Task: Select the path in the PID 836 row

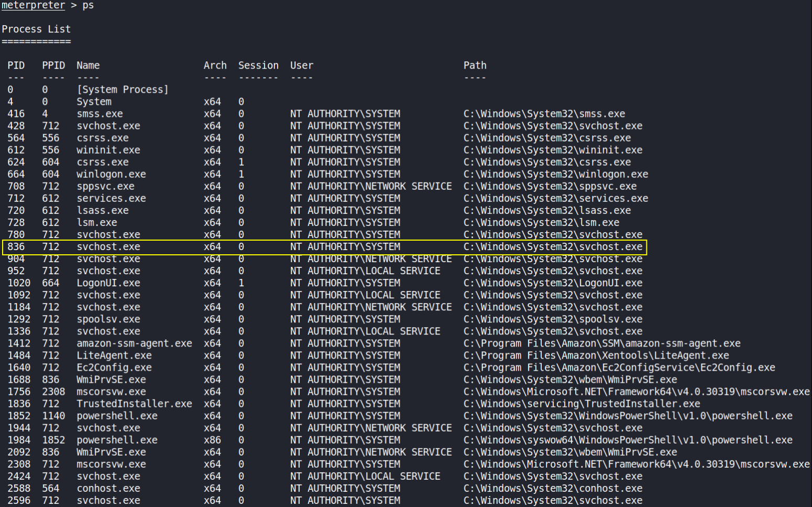Action: (553, 246)
